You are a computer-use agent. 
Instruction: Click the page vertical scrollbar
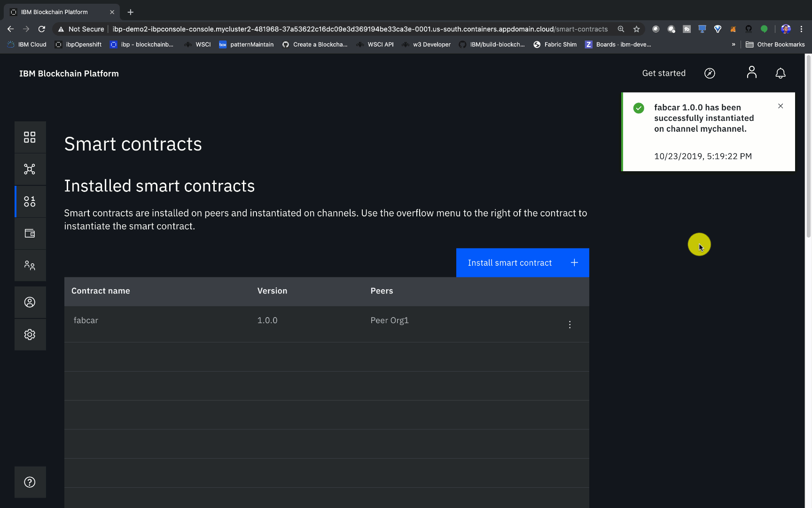(808, 146)
